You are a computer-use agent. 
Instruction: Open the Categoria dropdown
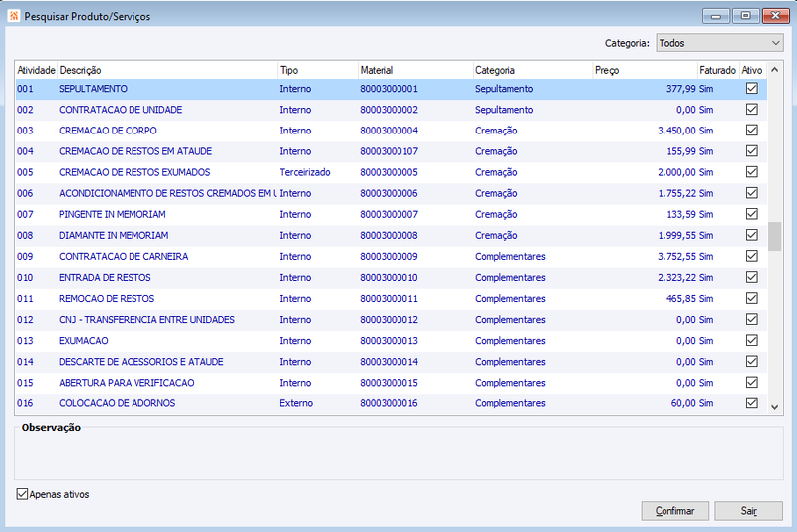pos(719,43)
